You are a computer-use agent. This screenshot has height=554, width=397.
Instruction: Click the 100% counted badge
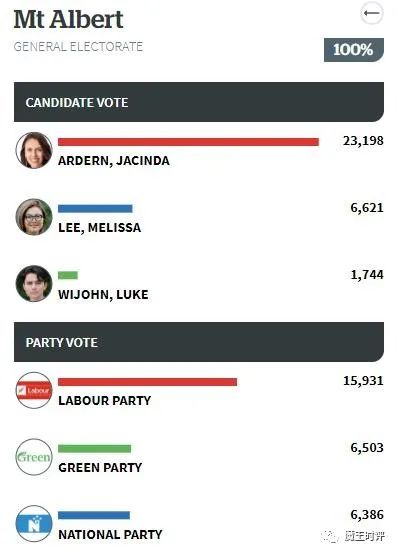[x=354, y=50]
